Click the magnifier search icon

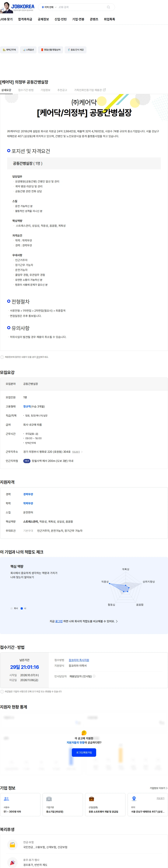tap(108, 7)
